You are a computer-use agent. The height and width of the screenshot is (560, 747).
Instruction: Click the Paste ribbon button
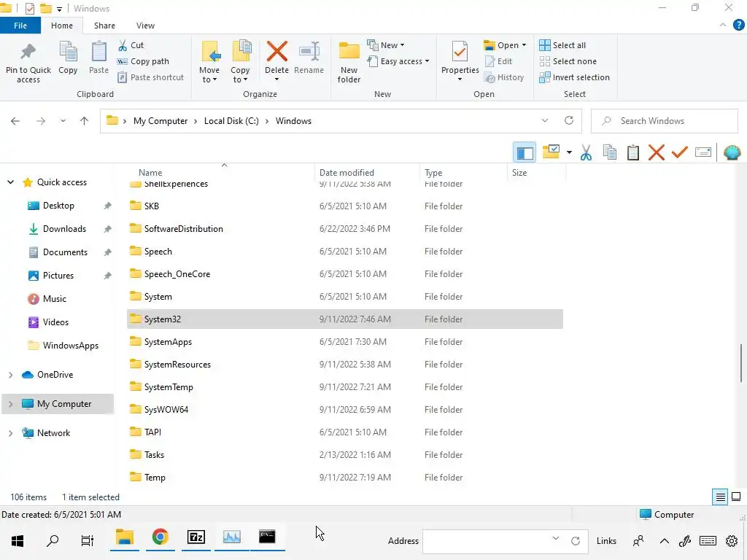(98, 58)
